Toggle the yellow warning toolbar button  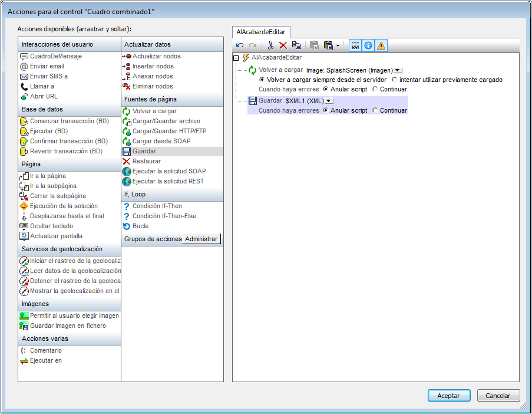[x=381, y=45]
